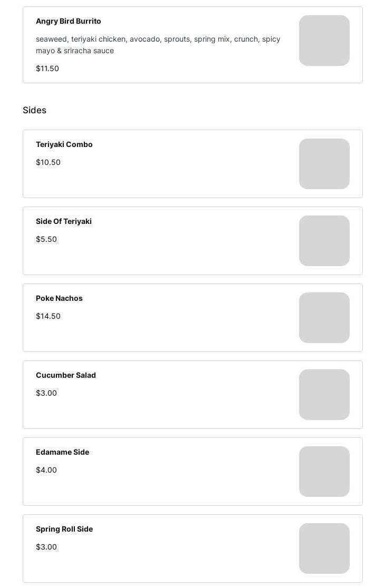This screenshot has width=385, height=588.
Task: Click the Spring Roll Side thumbnail
Action: (x=324, y=548)
